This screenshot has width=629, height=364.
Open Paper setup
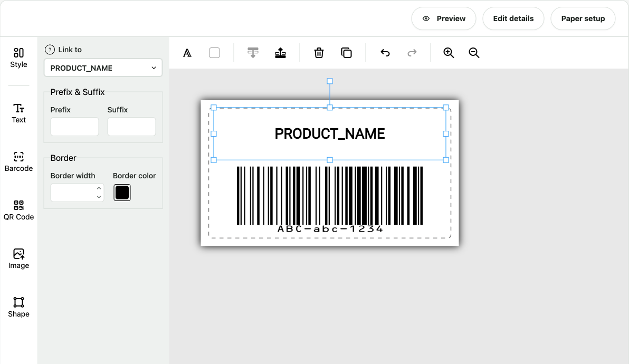coord(583,18)
